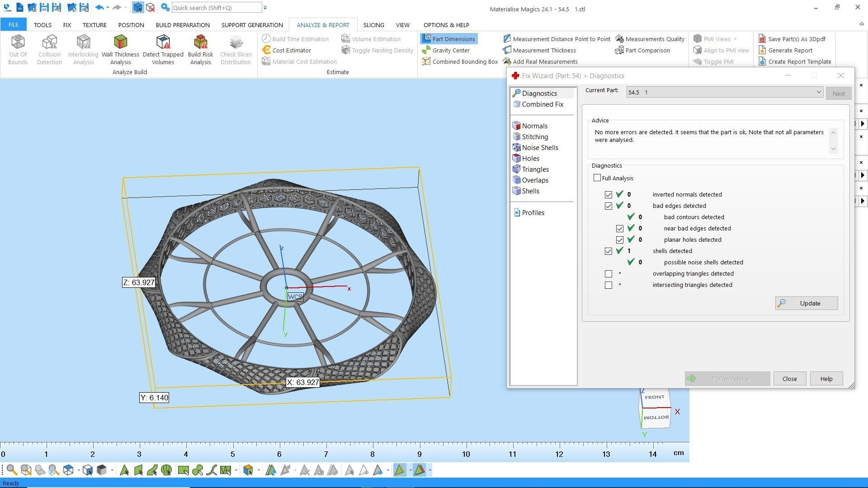The width and height of the screenshot is (868, 488).
Task: Open Noise Shells in Fix Wizard
Action: click(x=539, y=148)
